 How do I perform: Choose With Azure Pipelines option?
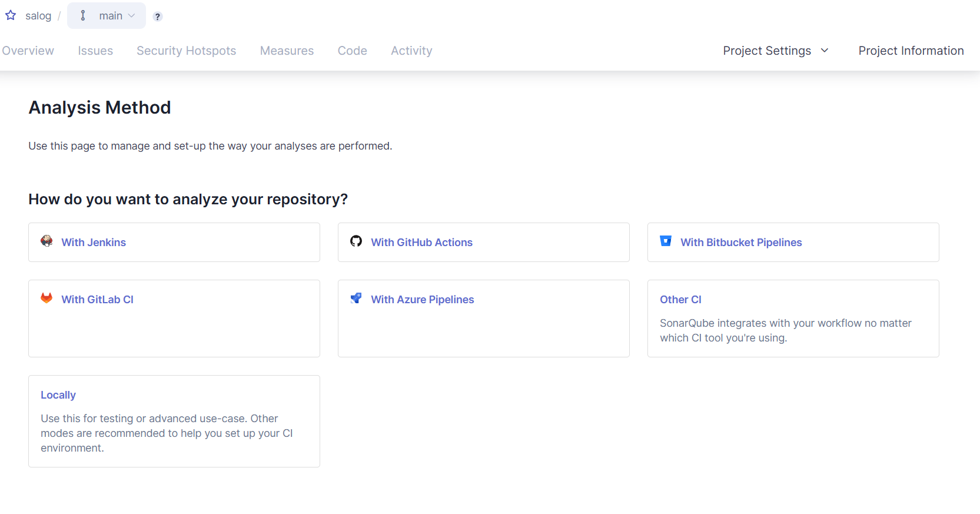[484, 319]
